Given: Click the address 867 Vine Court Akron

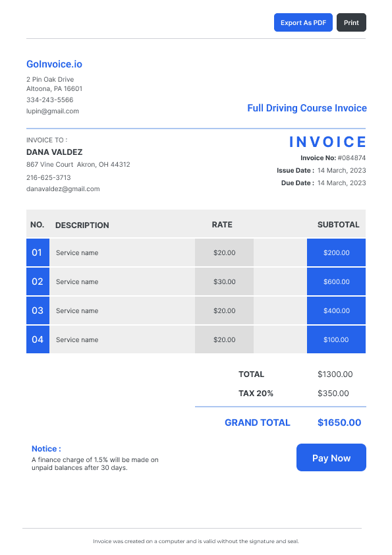Looking at the screenshot, I should (x=78, y=165).
